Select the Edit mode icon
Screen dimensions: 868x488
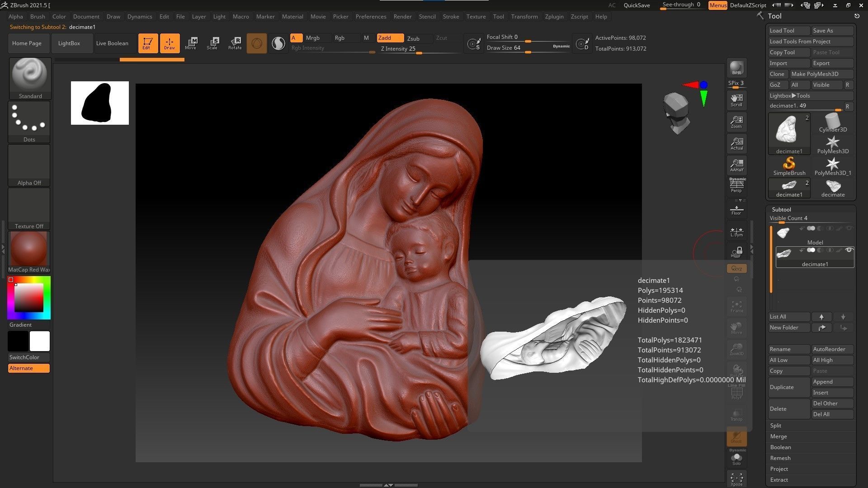[x=148, y=43]
